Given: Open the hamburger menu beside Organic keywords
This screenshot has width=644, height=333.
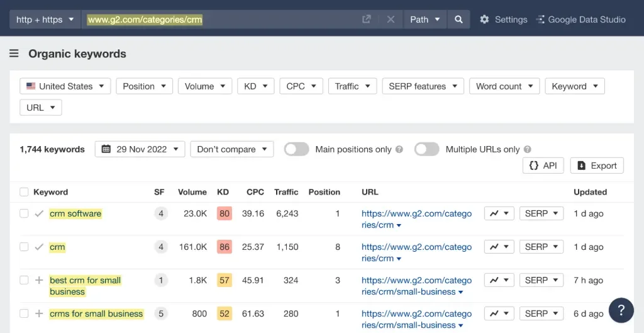Looking at the screenshot, I should 14,54.
